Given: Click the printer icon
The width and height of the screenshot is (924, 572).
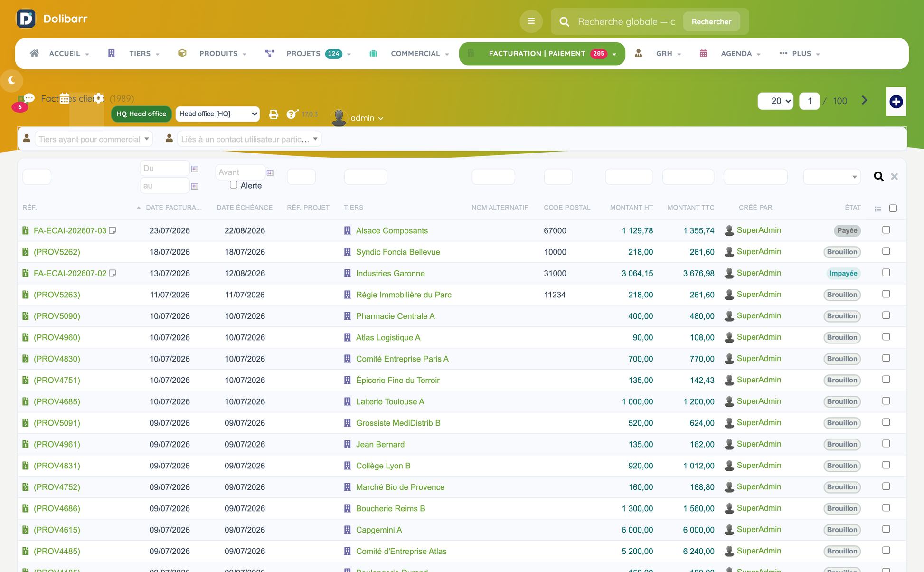Looking at the screenshot, I should click(x=273, y=114).
